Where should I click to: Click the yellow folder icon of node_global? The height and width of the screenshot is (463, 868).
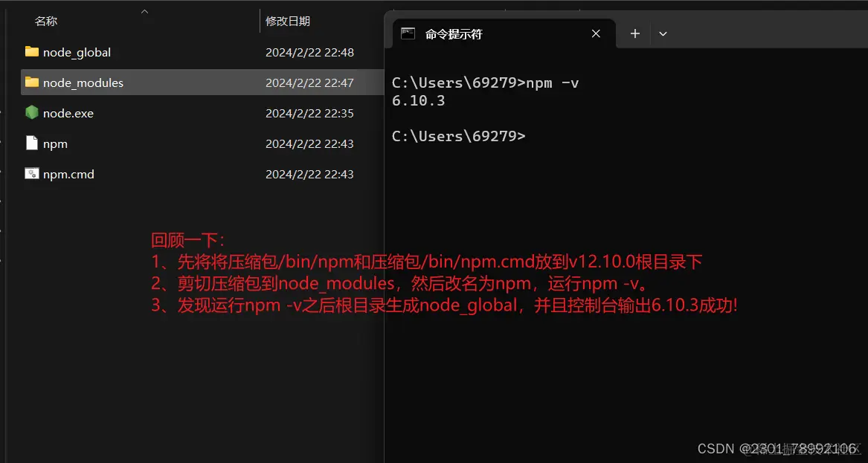pyautogui.click(x=31, y=52)
